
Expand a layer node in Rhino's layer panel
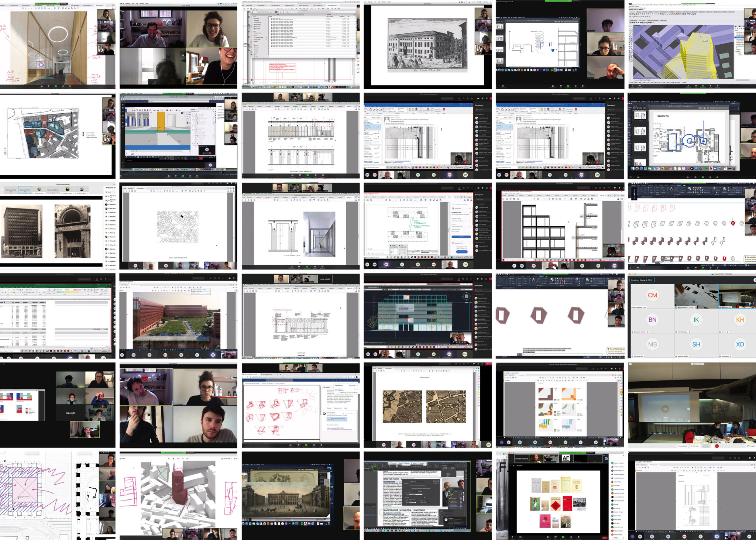click(735, 51)
